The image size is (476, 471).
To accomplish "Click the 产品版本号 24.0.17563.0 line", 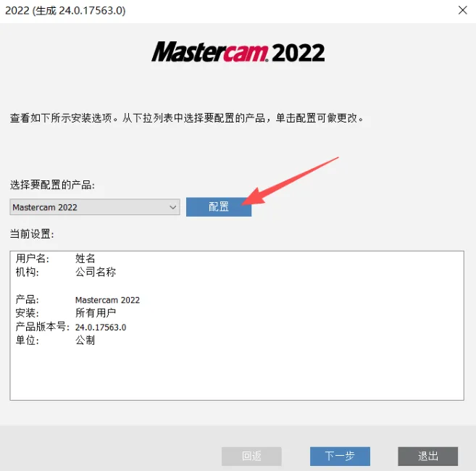I will [x=71, y=327].
